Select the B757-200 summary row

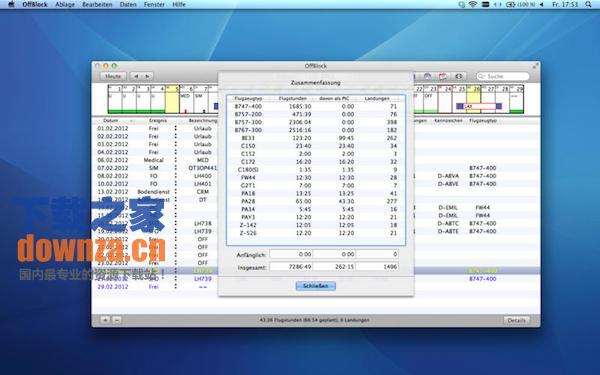(x=316, y=114)
